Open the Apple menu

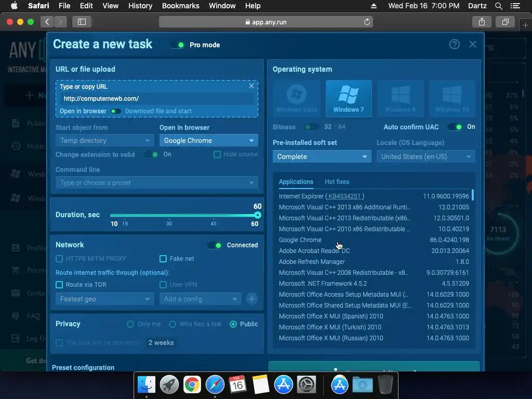click(x=14, y=6)
